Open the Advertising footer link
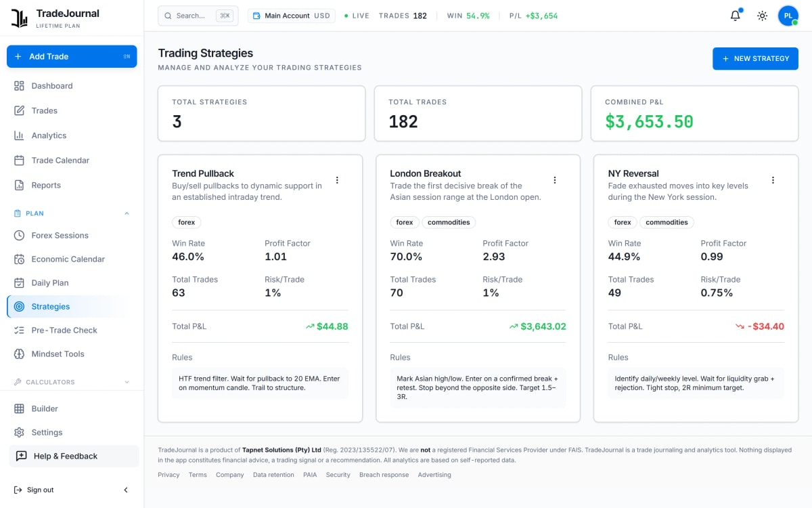 pyautogui.click(x=434, y=475)
